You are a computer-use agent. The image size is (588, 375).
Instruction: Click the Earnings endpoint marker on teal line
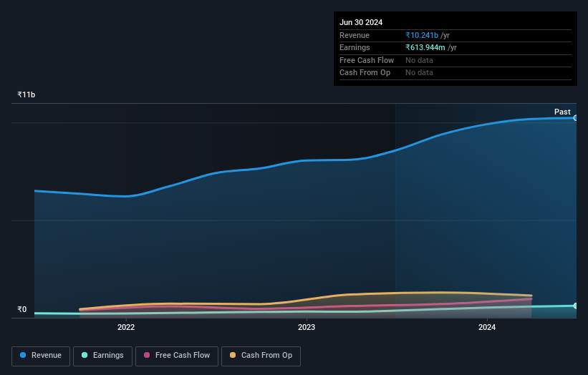click(576, 306)
